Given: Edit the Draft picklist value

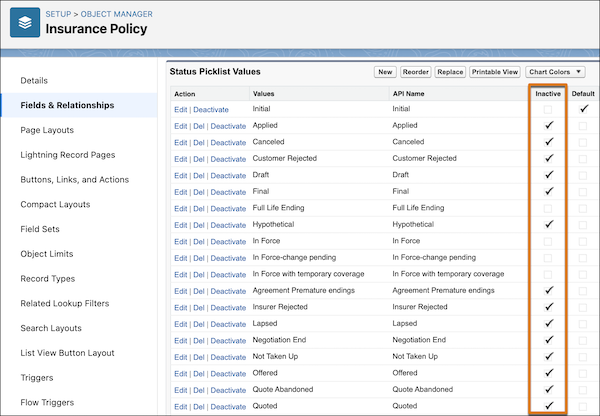Looking at the screenshot, I should coord(181,176).
